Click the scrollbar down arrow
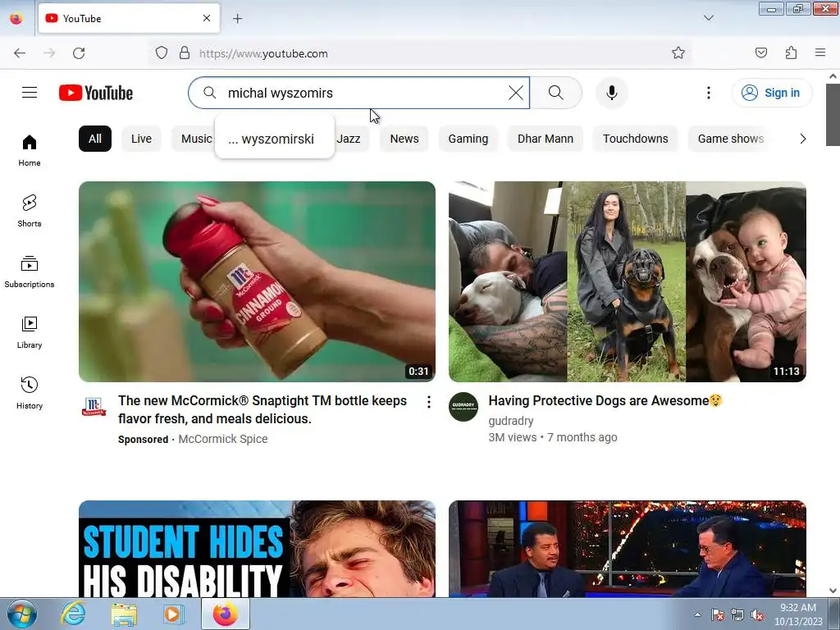 coord(833,591)
